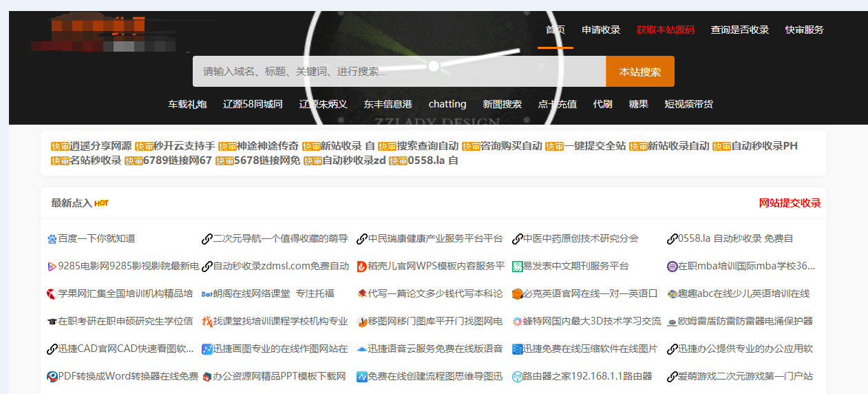868x394 pixels.
Task: Click the site search input field
Action: tap(399, 72)
